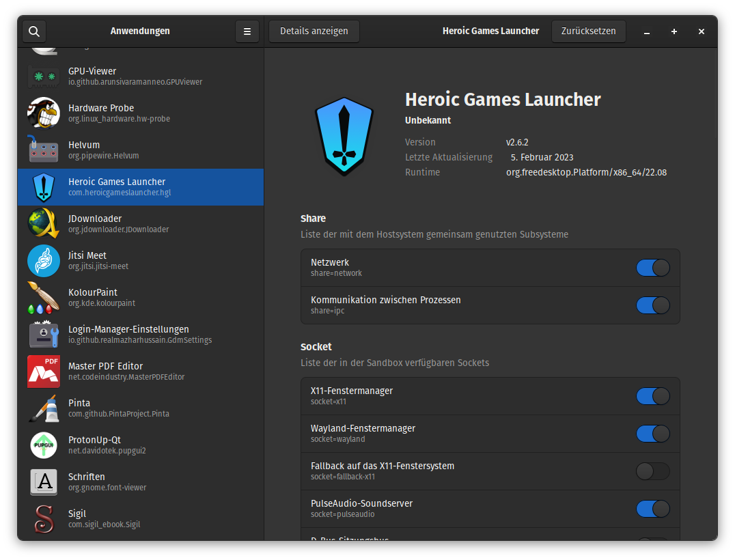The width and height of the screenshot is (735, 560).
Task: Click the Schriften font viewer icon
Action: point(44,481)
